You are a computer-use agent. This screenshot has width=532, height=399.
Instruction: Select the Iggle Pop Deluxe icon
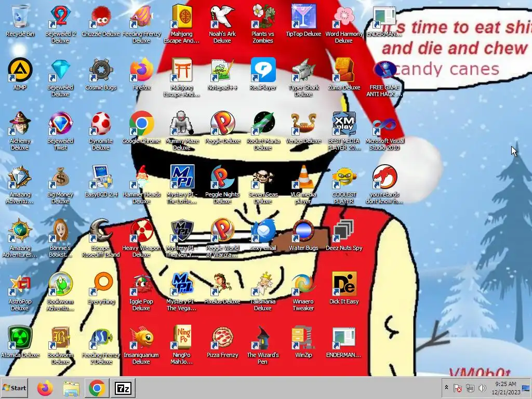[x=141, y=292]
